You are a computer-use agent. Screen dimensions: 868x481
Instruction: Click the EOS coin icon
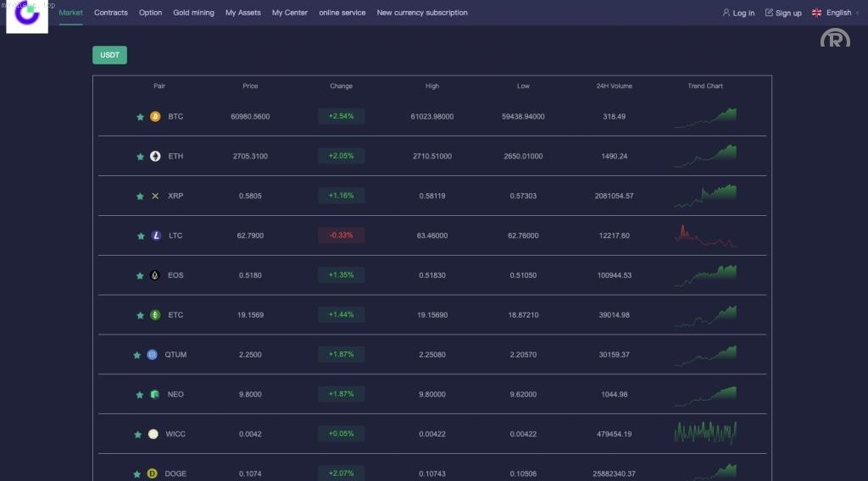tap(155, 275)
